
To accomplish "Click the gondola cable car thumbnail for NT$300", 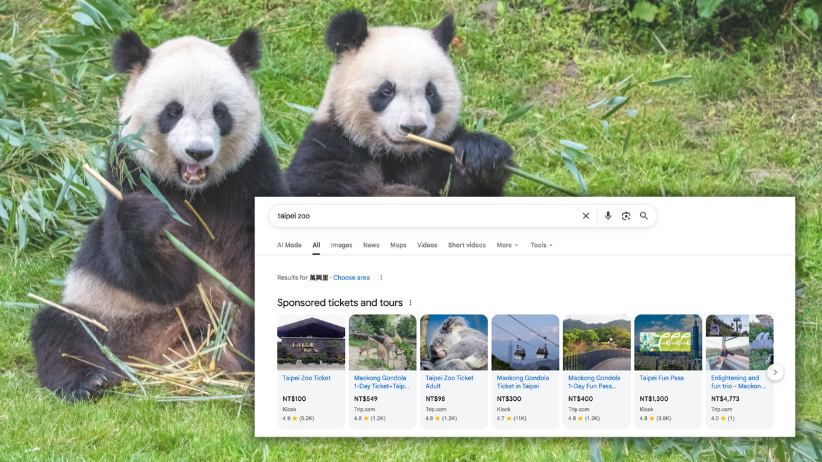I will (525, 342).
